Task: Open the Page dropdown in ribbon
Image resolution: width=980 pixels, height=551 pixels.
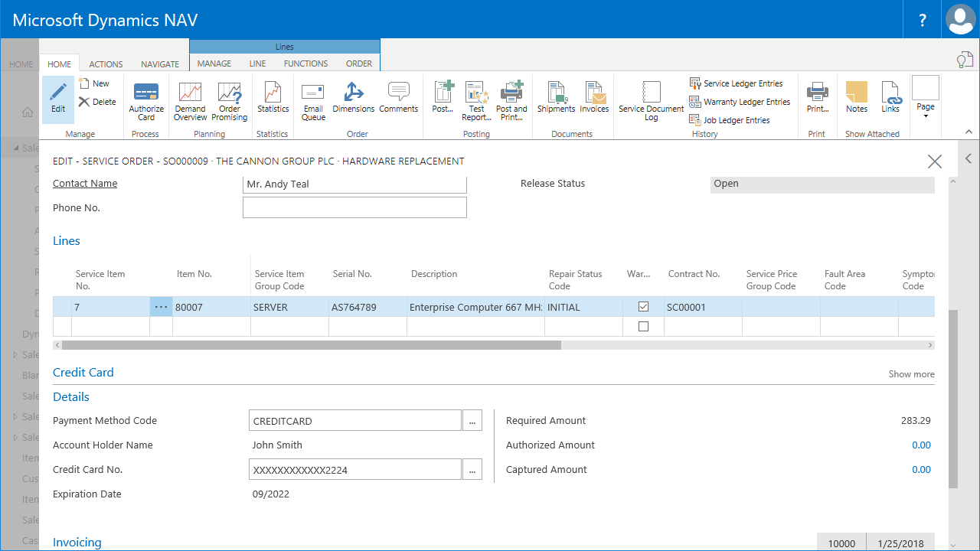Action: click(926, 99)
